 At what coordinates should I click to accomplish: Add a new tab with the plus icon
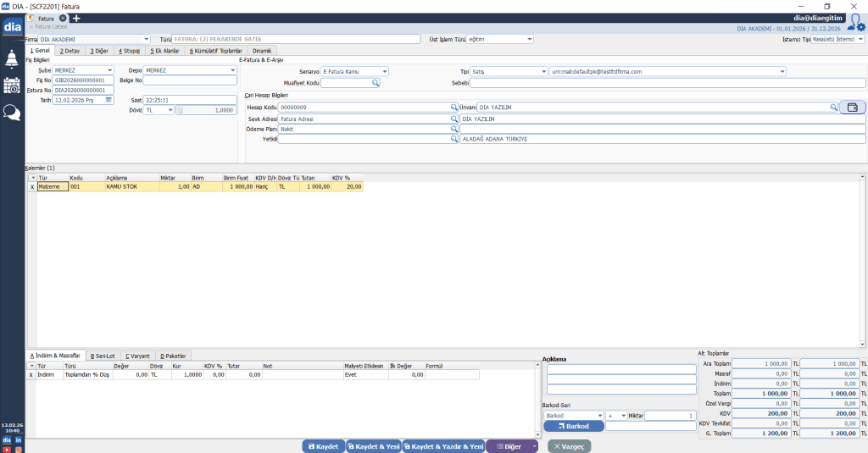pos(76,18)
